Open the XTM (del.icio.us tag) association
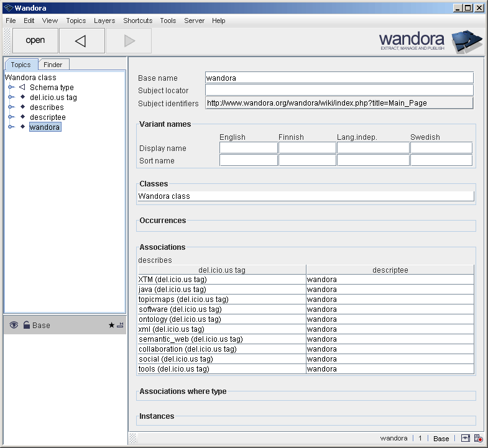The width and height of the screenshot is (488, 448). (172, 280)
